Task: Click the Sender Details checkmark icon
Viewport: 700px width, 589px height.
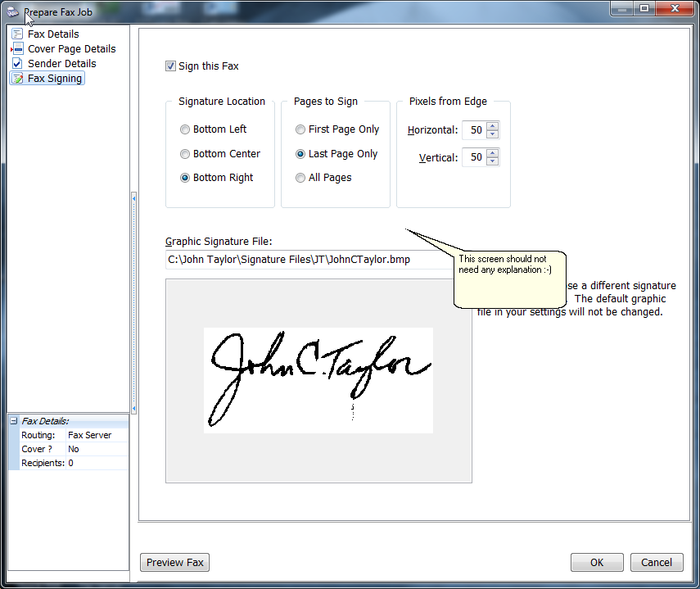Action: click(17, 64)
